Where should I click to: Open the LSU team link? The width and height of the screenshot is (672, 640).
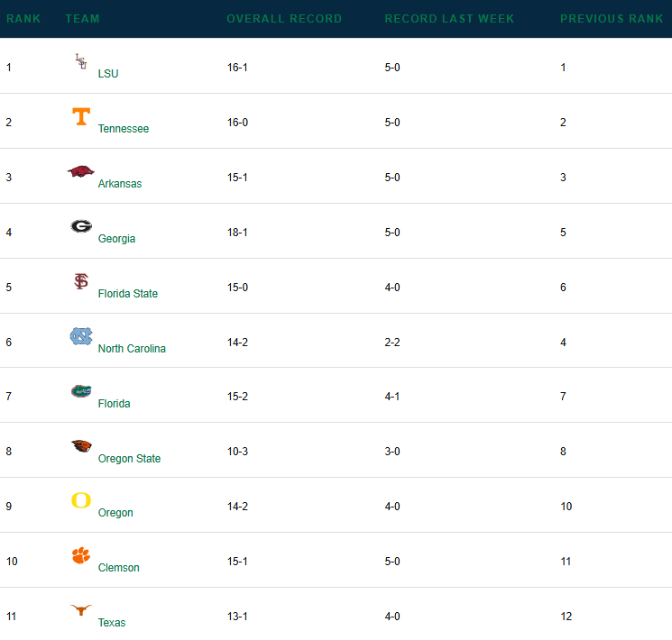(108, 74)
